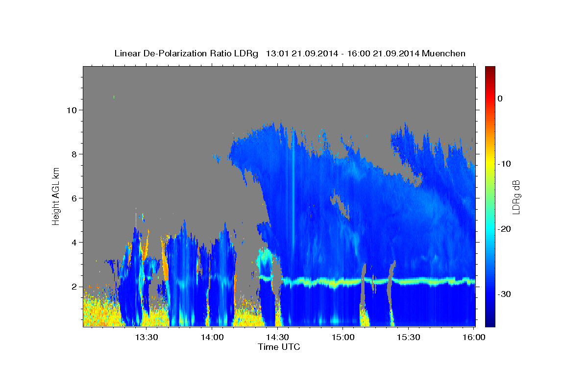
Task: Click the '15:30' time tick label
Action: point(408,337)
